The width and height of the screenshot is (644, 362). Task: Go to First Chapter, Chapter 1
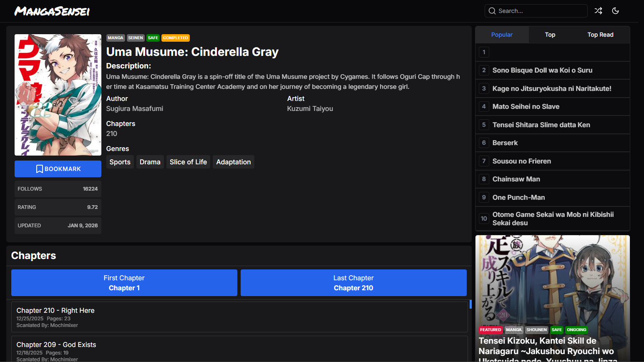[124, 283]
